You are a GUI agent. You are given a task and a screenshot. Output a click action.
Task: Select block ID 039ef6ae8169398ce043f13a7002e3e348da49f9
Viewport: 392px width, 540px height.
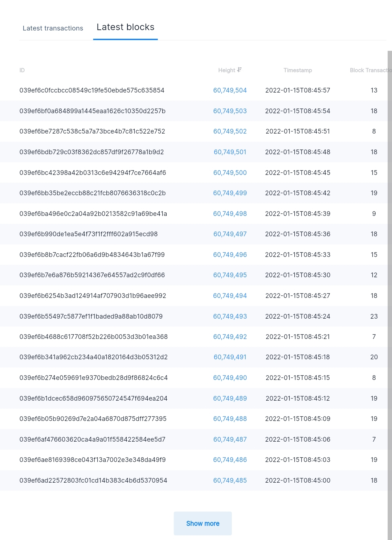pos(93,460)
